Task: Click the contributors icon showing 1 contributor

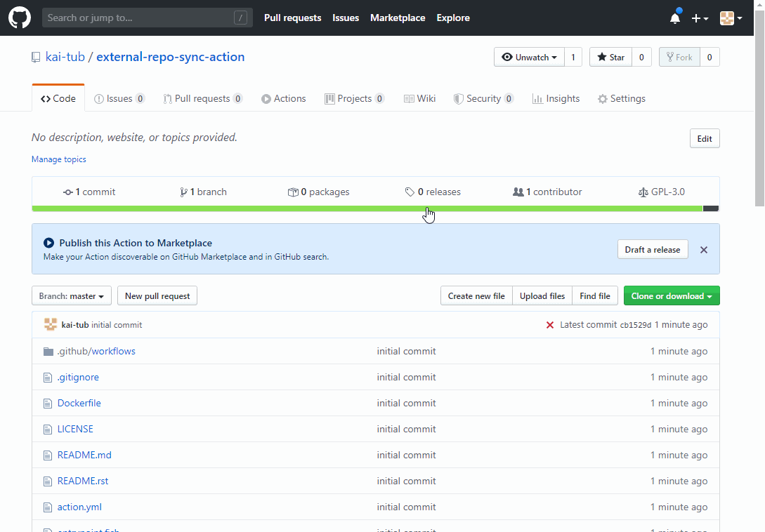Action: click(518, 191)
